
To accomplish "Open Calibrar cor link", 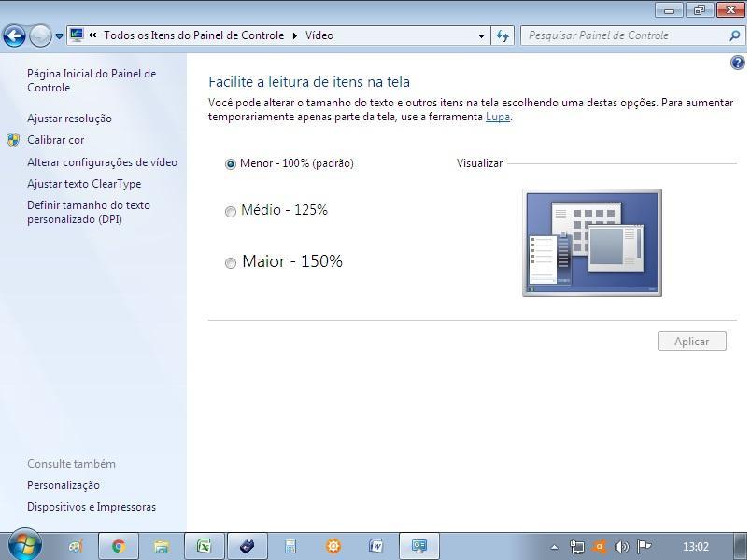I will [55, 140].
